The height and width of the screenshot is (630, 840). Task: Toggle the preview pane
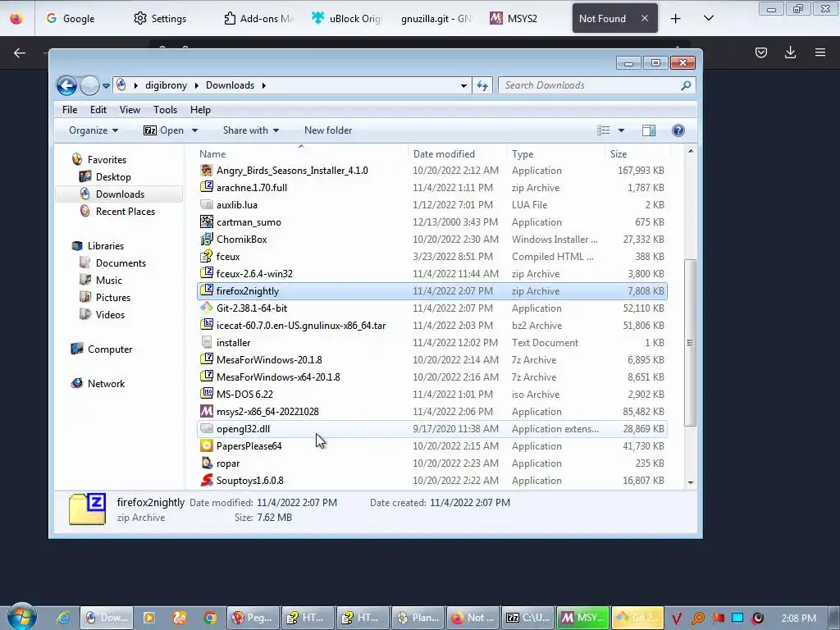pyautogui.click(x=649, y=130)
